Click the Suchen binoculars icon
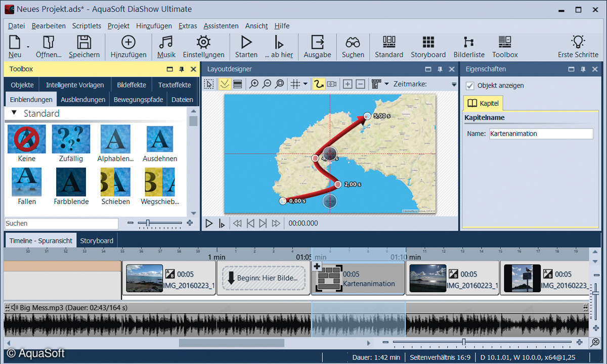 [x=353, y=42]
